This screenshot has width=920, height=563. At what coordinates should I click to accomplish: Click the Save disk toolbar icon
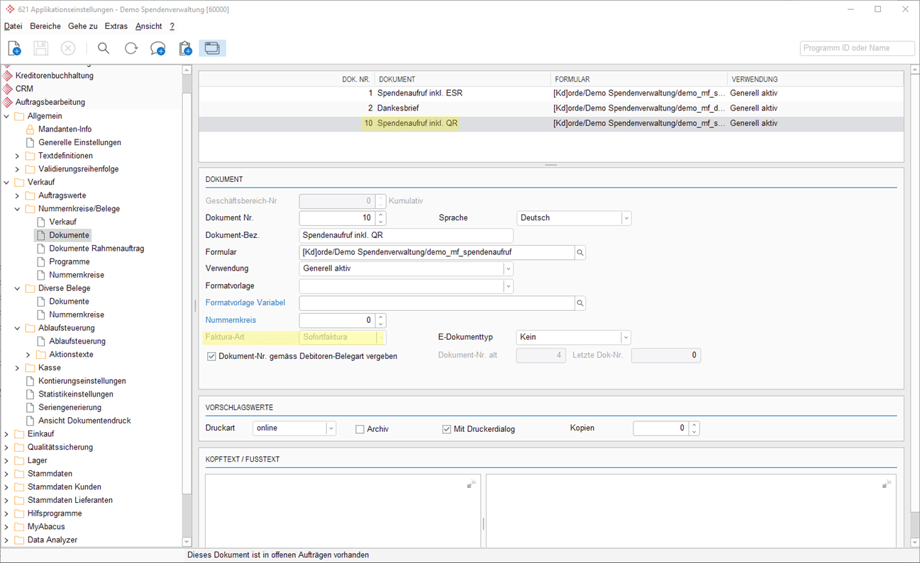40,48
